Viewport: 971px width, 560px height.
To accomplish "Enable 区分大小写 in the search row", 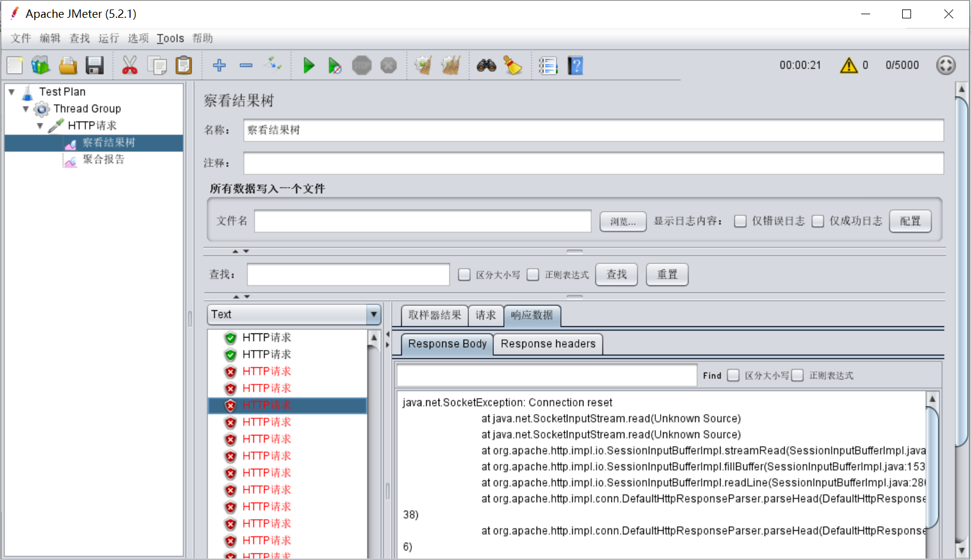I will tap(464, 275).
